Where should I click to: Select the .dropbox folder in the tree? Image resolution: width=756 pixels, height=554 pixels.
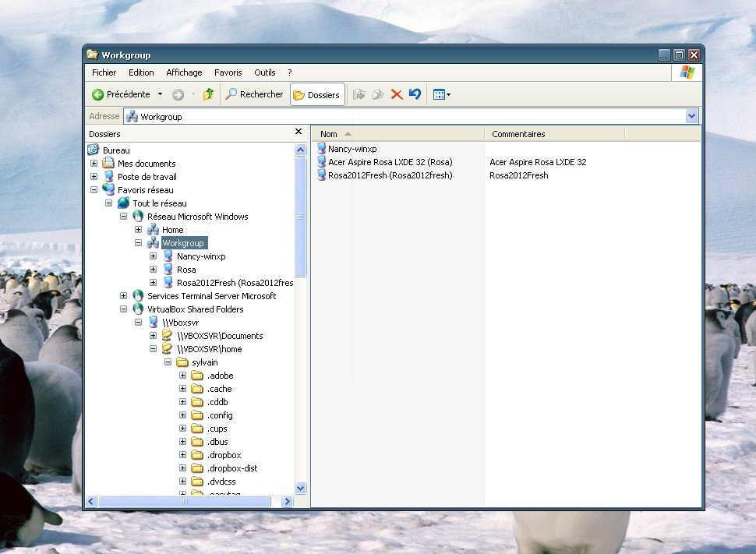[x=224, y=455]
